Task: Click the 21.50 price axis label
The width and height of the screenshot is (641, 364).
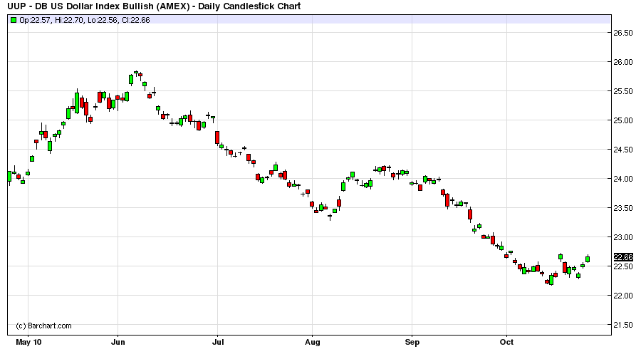Action: click(x=622, y=325)
